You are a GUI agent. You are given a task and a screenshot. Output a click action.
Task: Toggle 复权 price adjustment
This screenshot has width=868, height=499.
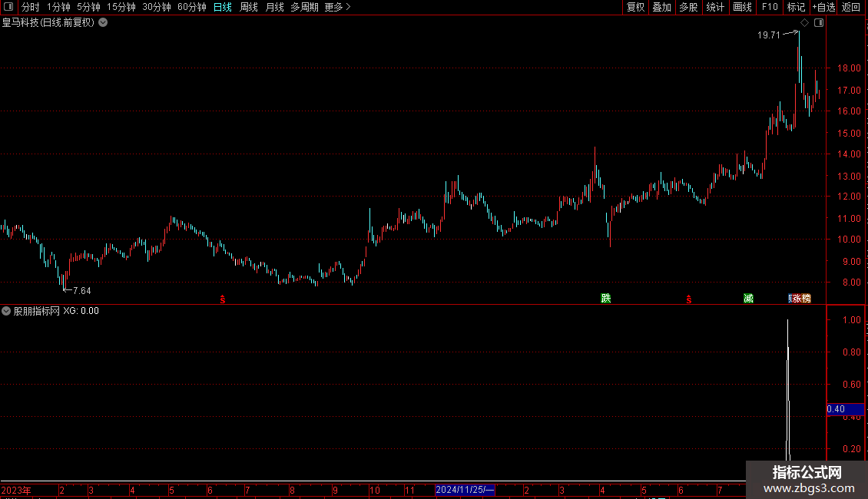point(635,7)
